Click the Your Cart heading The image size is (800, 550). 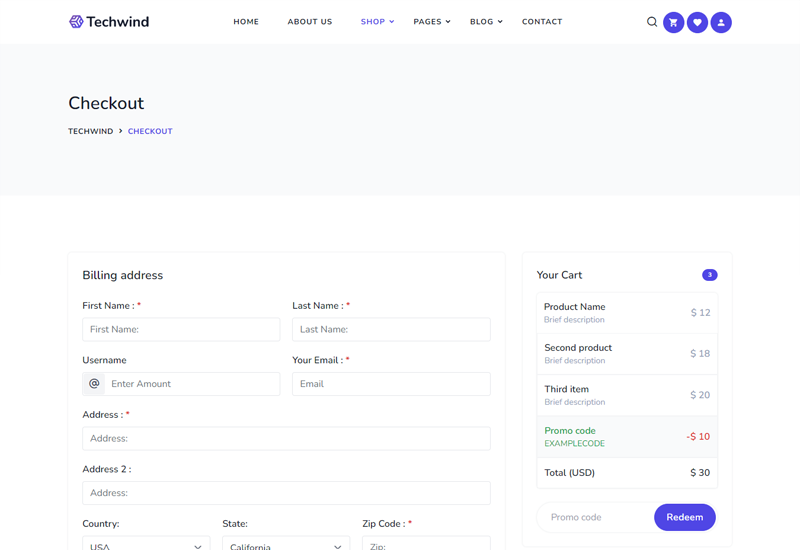click(x=559, y=275)
